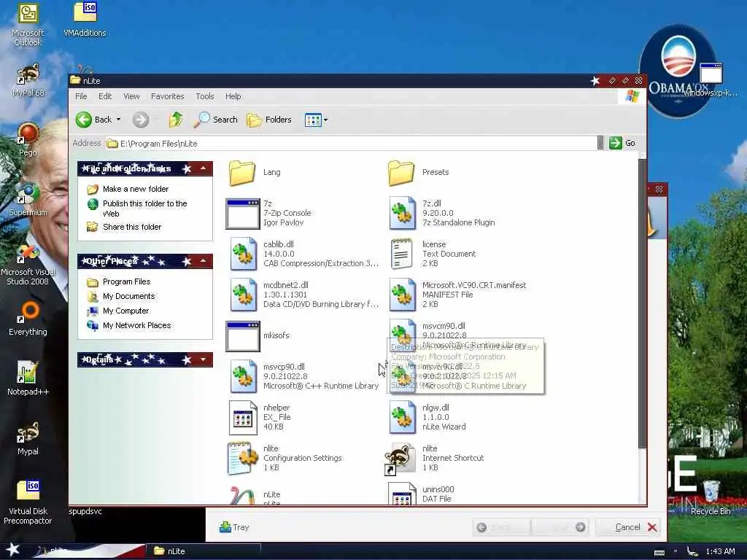Screen dimensions: 747x560
Task: Go to My Network Places
Action: coord(136,326)
